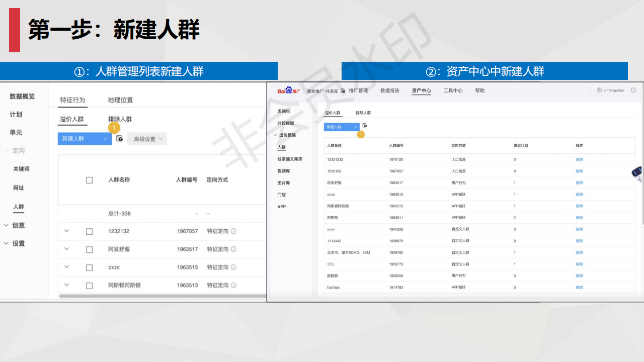The height and width of the screenshot is (362, 644).
Task: Select the 排除人群 tab in the asset center
Action: coord(363,113)
